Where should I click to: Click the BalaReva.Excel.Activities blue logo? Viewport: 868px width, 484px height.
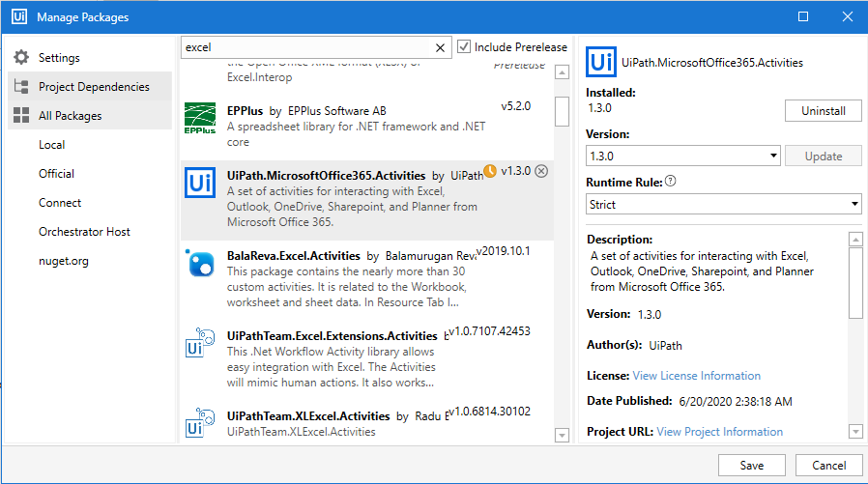200,263
